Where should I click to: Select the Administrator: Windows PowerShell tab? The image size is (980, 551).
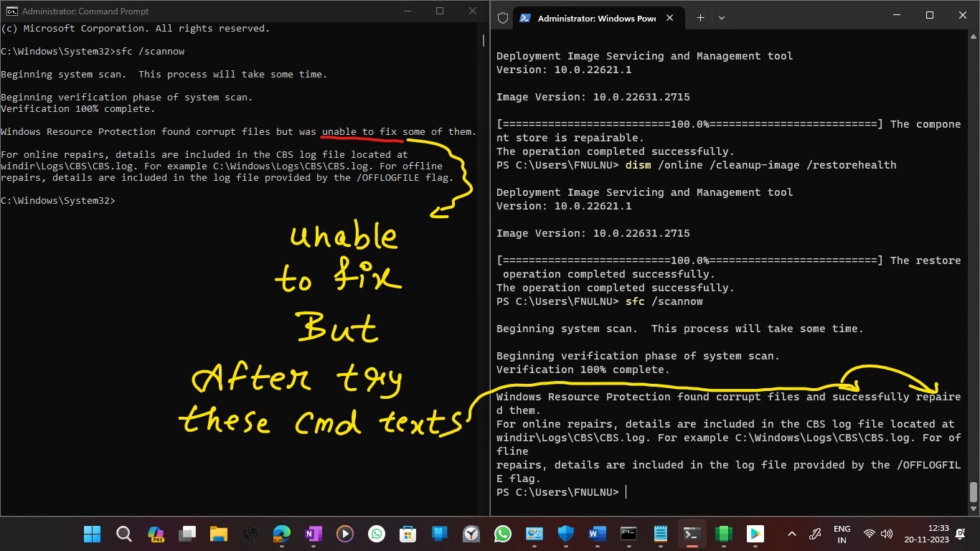coord(595,18)
